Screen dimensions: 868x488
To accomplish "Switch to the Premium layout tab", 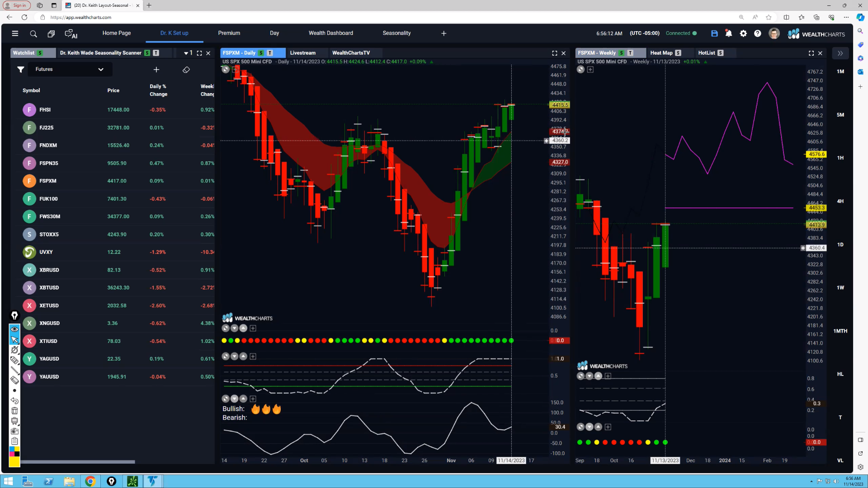I will (229, 33).
